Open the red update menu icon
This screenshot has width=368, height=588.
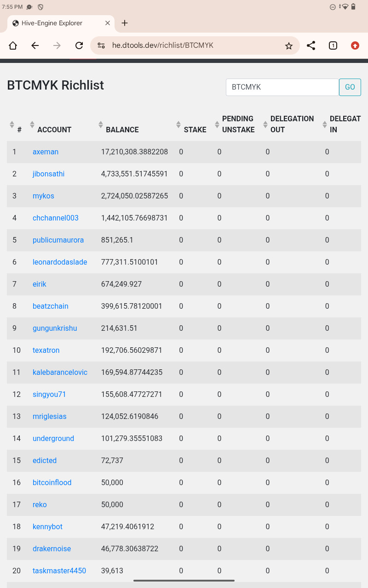[355, 45]
